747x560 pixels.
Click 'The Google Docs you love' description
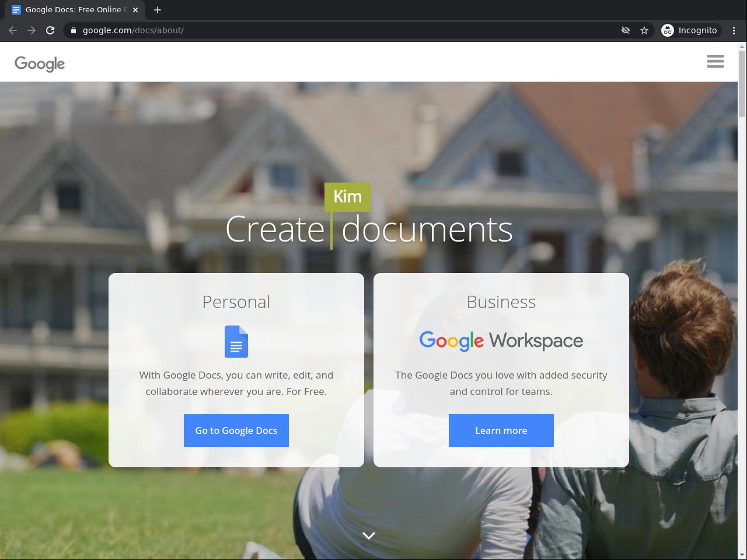(501, 383)
